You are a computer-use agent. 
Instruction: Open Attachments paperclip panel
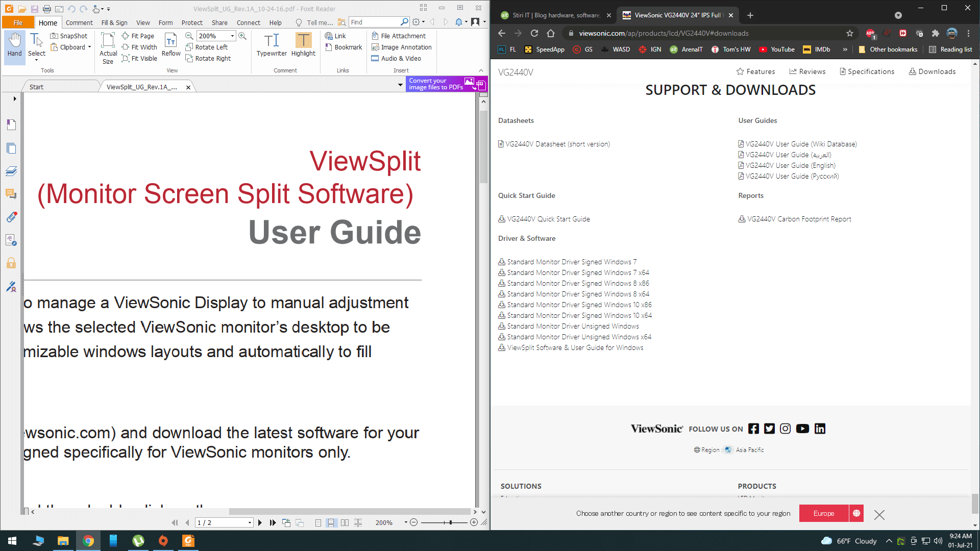tap(11, 217)
